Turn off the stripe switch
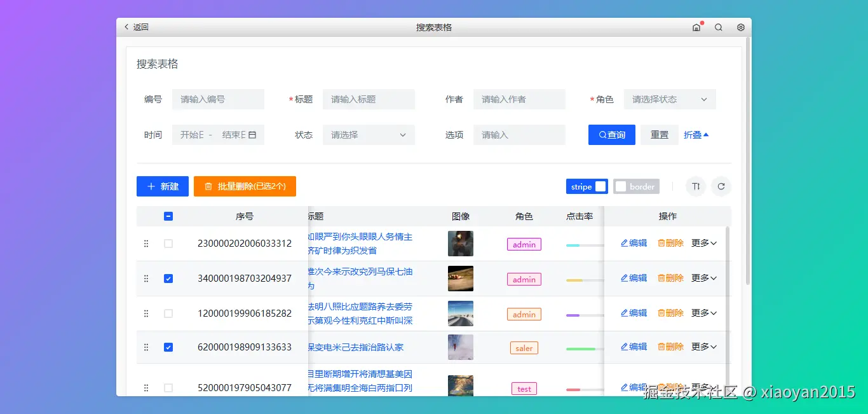 (587, 186)
